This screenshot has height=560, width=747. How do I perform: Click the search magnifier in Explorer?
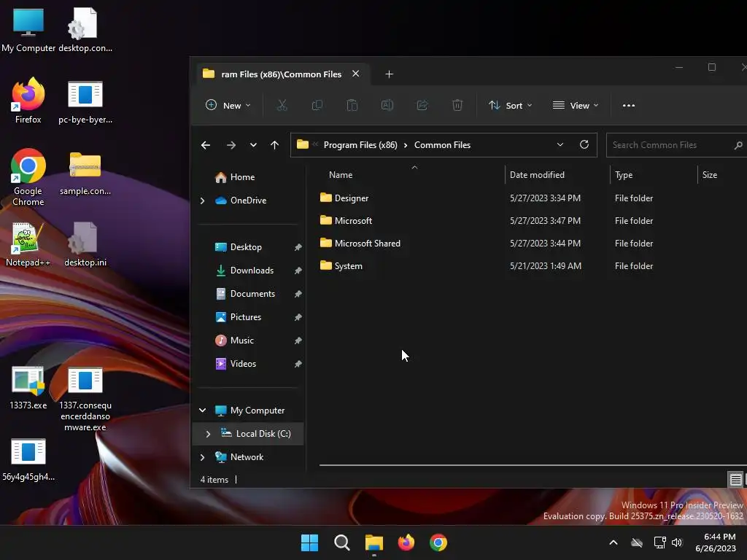point(738,145)
